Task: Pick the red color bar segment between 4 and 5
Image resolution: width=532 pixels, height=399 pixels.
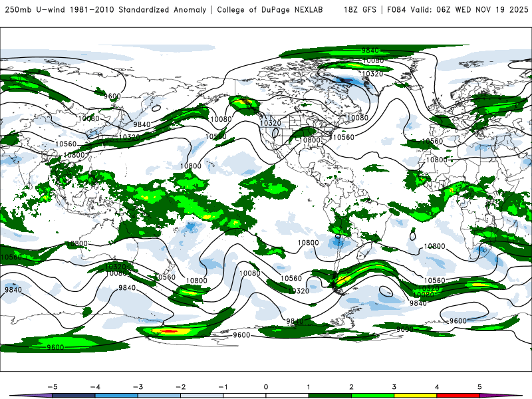Action: click(x=458, y=396)
